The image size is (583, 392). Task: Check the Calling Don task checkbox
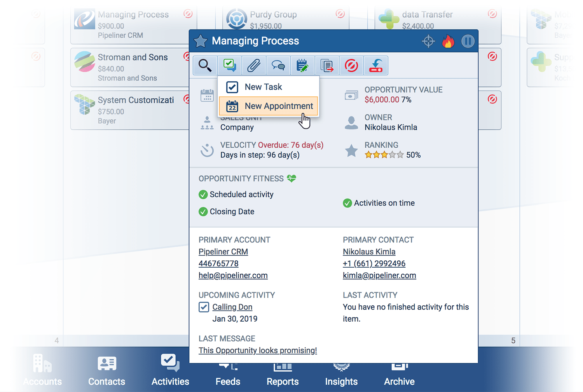(x=204, y=307)
